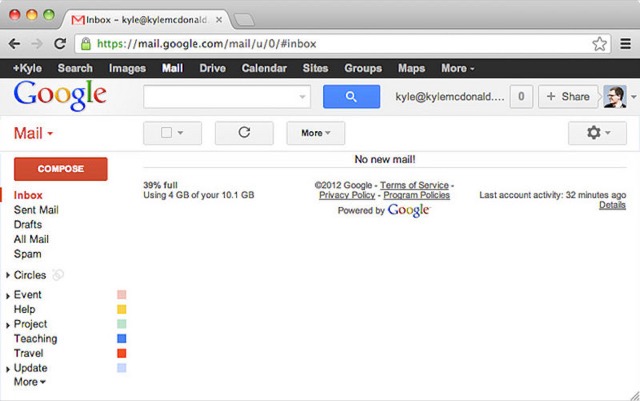
Task: Open the Chrome hamburger menu
Action: 625,44
